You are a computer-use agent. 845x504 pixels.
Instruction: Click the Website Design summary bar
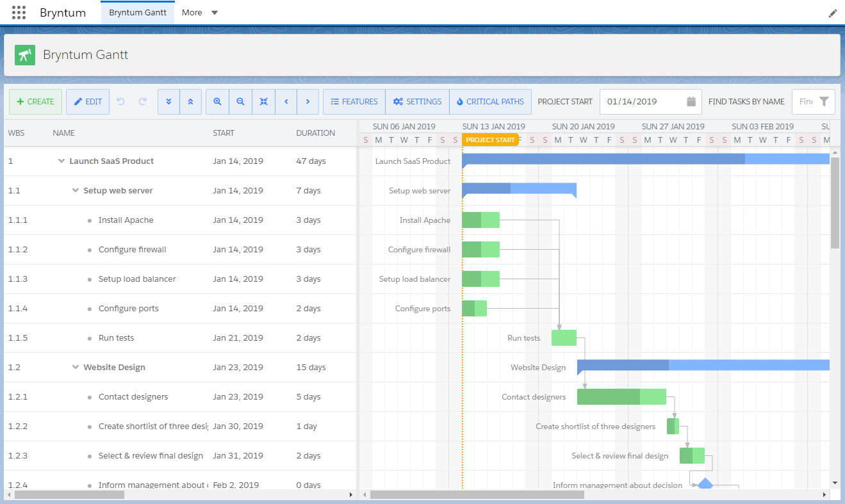tap(703, 366)
